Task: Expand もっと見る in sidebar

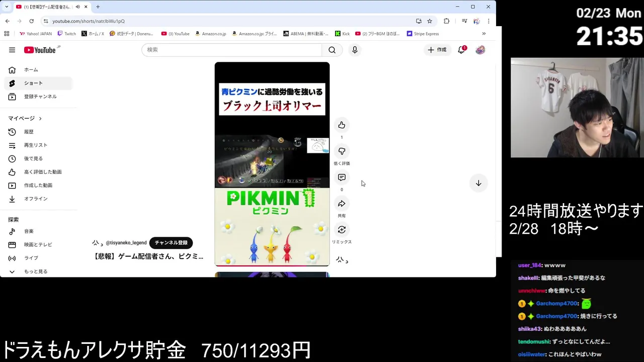Action: pyautogui.click(x=38, y=271)
